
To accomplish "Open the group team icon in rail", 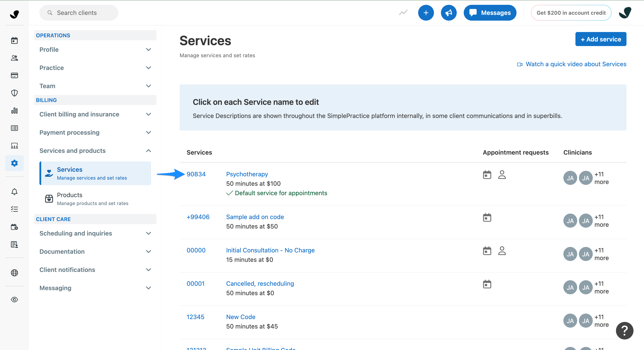I will [x=14, y=145].
